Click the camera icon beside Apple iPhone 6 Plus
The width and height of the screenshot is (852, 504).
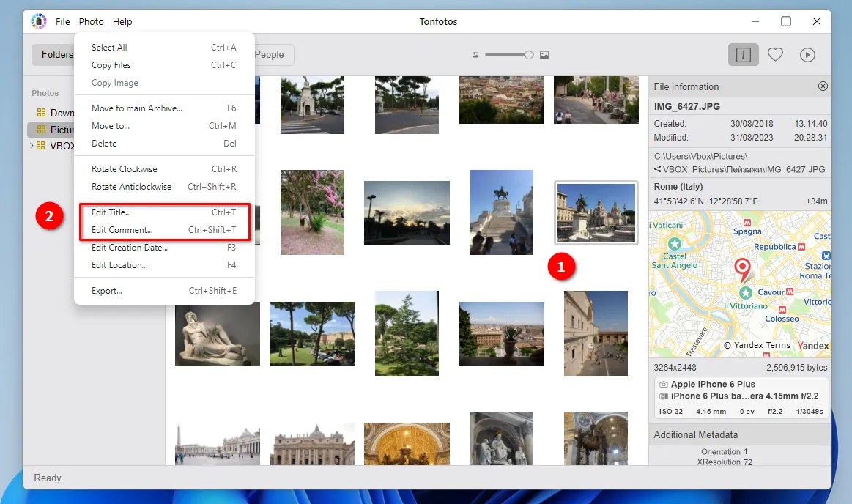click(x=664, y=384)
